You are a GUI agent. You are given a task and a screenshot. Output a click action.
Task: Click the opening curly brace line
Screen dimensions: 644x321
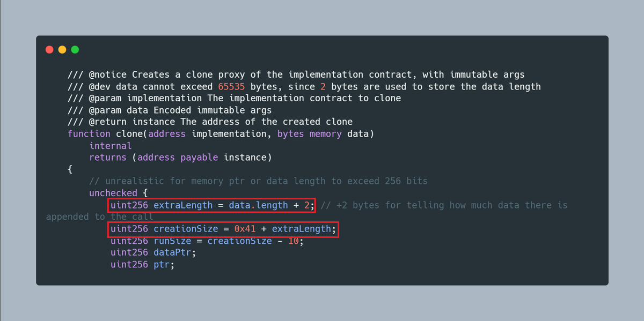point(70,169)
